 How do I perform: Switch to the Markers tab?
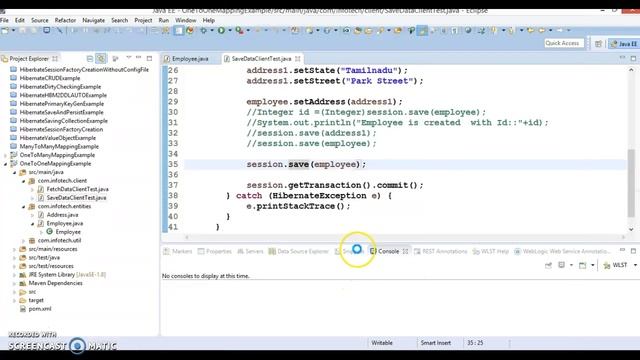pos(178,251)
